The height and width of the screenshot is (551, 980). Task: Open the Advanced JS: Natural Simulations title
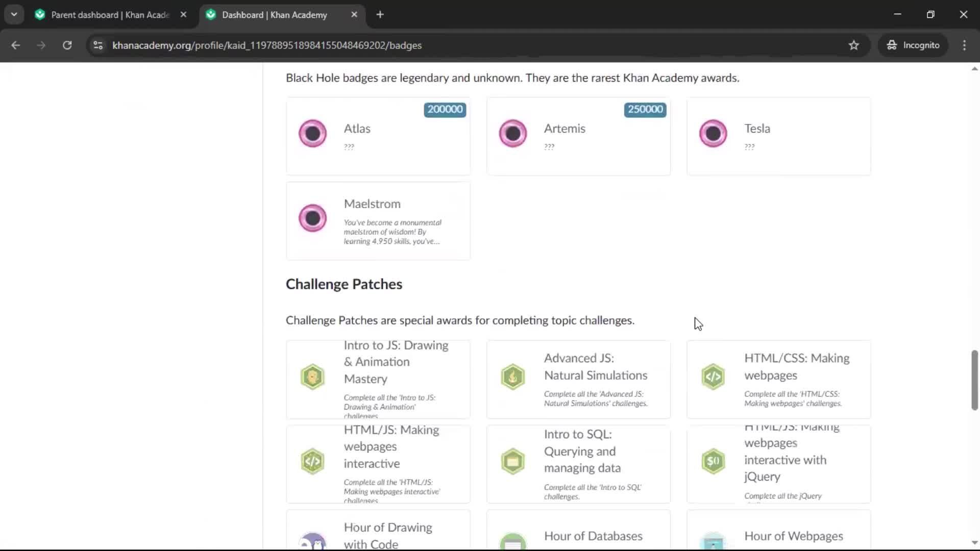click(x=596, y=367)
